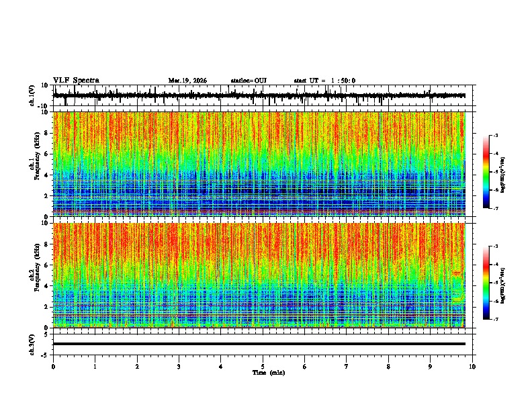Click the "Time (min)" axis title
The image size is (532, 411).
(x=269, y=373)
